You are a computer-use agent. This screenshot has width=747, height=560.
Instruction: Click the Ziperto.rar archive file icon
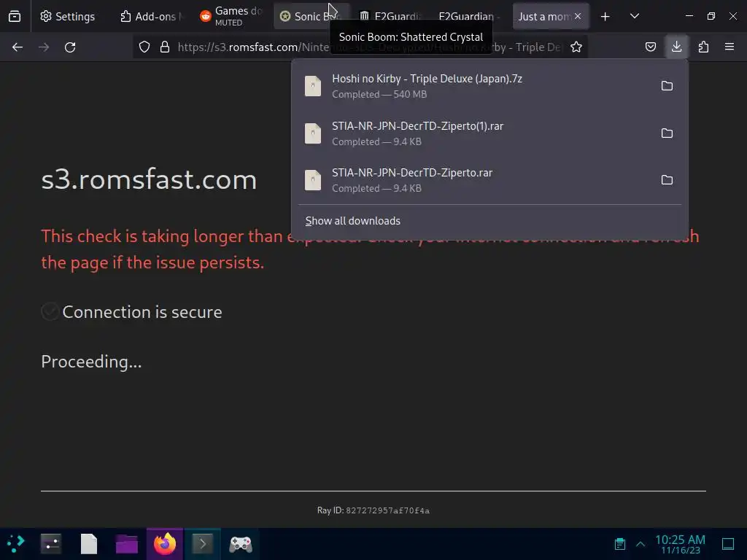pos(313,180)
